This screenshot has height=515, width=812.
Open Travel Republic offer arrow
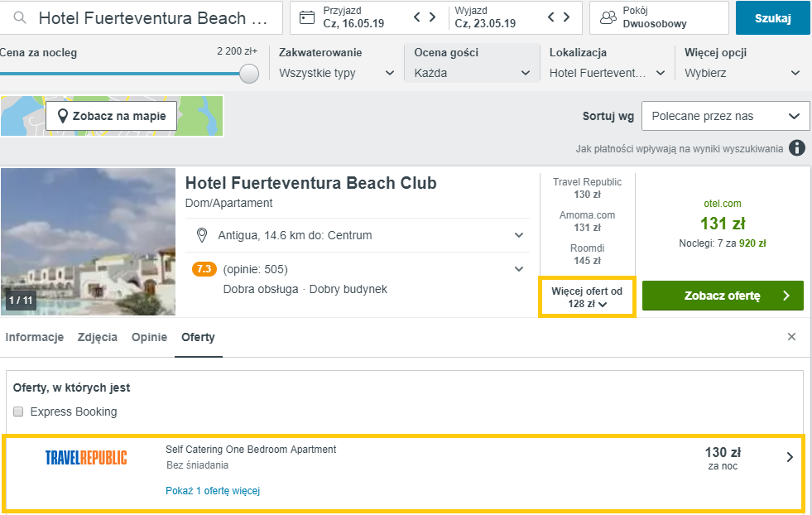tap(790, 457)
